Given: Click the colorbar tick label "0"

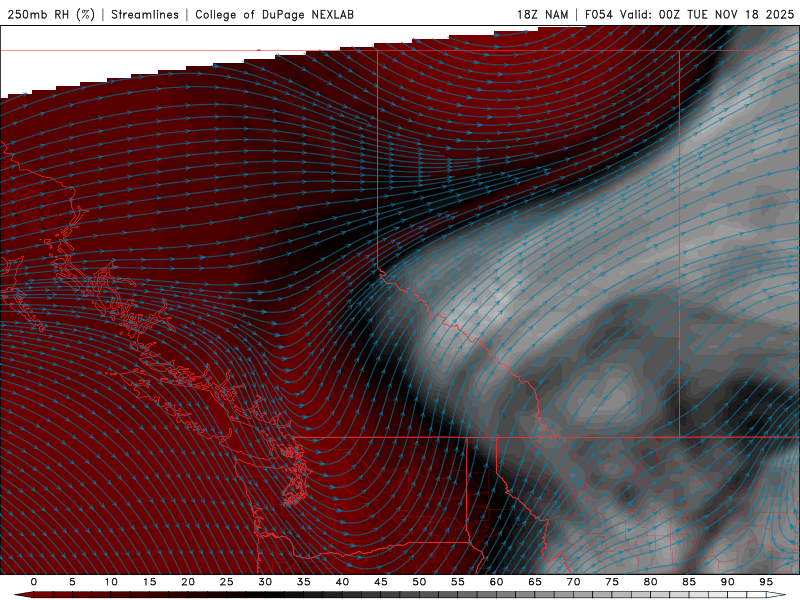Looking at the screenshot, I should click(34, 582).
